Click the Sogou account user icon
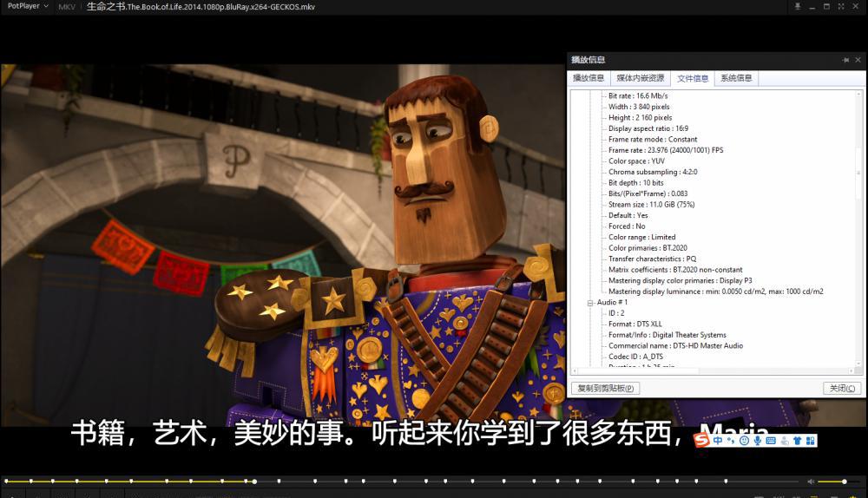This screenshot has width=868, height=498. pyautogui.click(x=785, y=441)
